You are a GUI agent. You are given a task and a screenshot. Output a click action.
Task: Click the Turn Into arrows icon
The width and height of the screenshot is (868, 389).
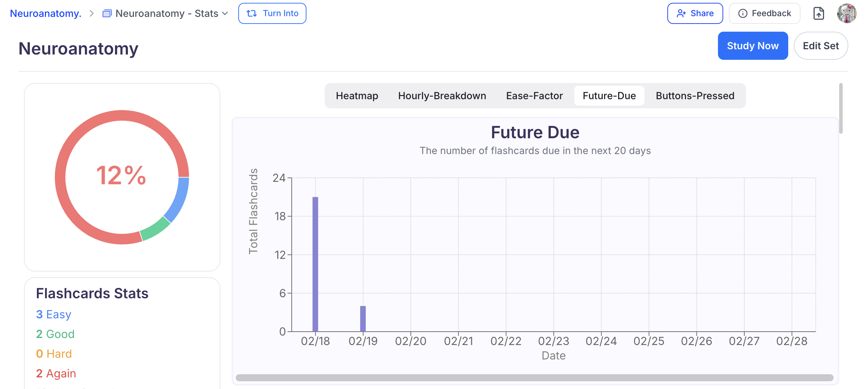tap(252, 13)
